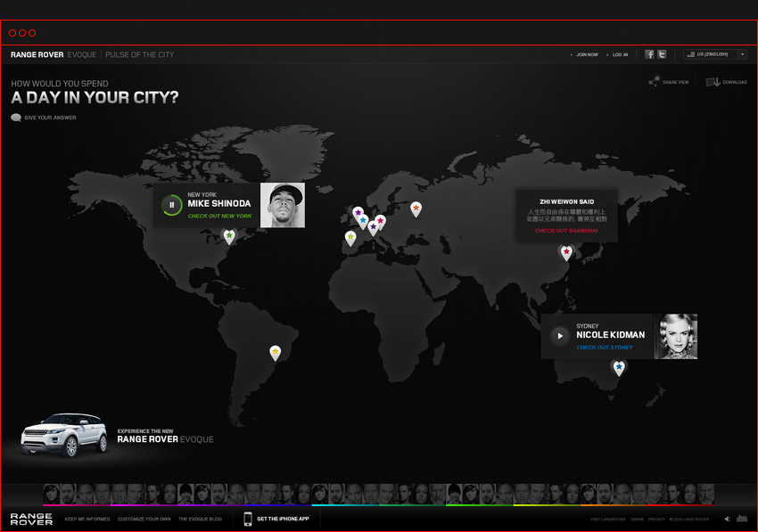
Task: Open Check Out Sydney link
Action: tap(605, 348)
